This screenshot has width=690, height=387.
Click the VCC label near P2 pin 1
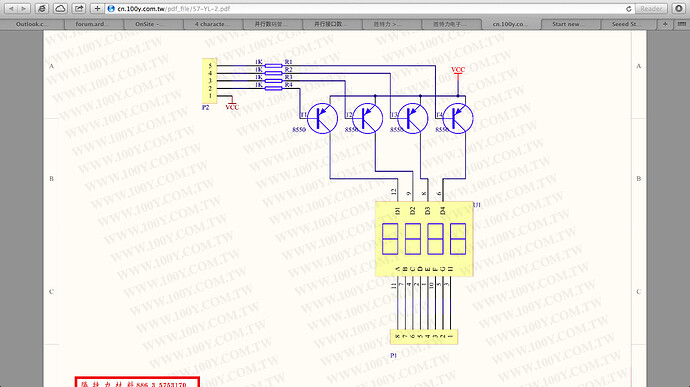point(232,107)
